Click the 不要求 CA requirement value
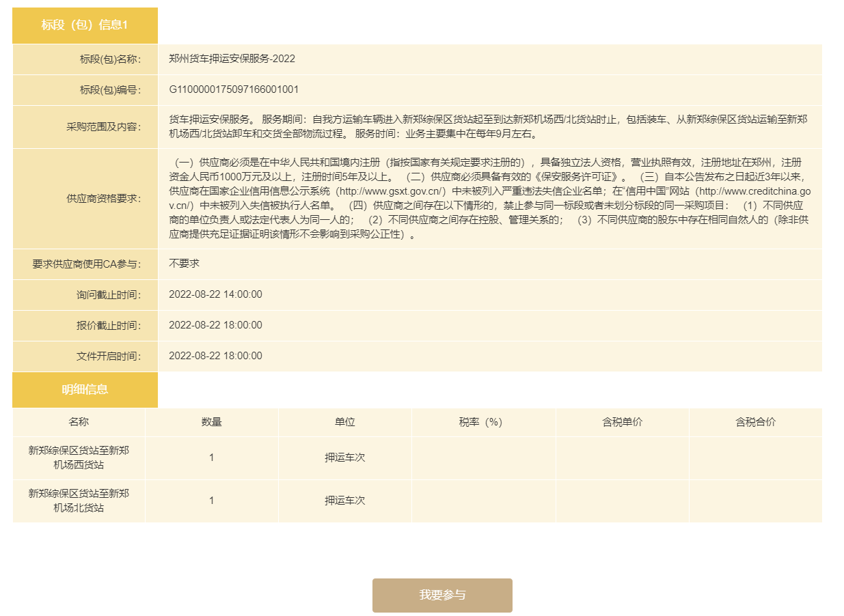The image size is (844, 616). pos(184,263)
